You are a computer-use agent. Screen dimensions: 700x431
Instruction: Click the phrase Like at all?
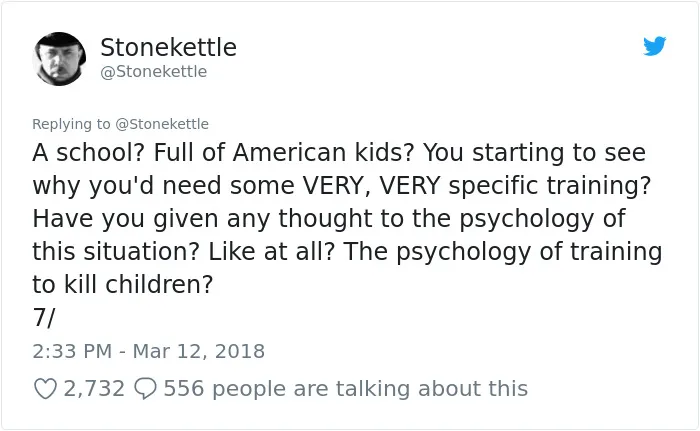[x=271, y=251]
